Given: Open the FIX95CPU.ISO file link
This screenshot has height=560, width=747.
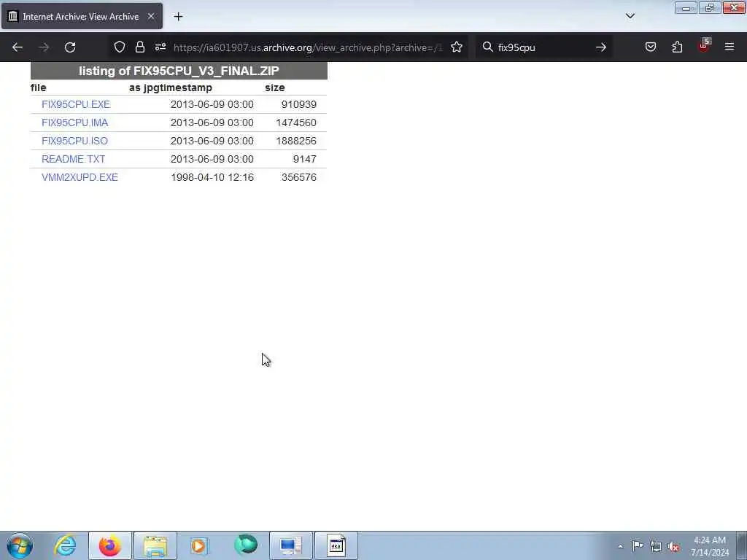Looking at the screenshot, I should click(75, 141).
